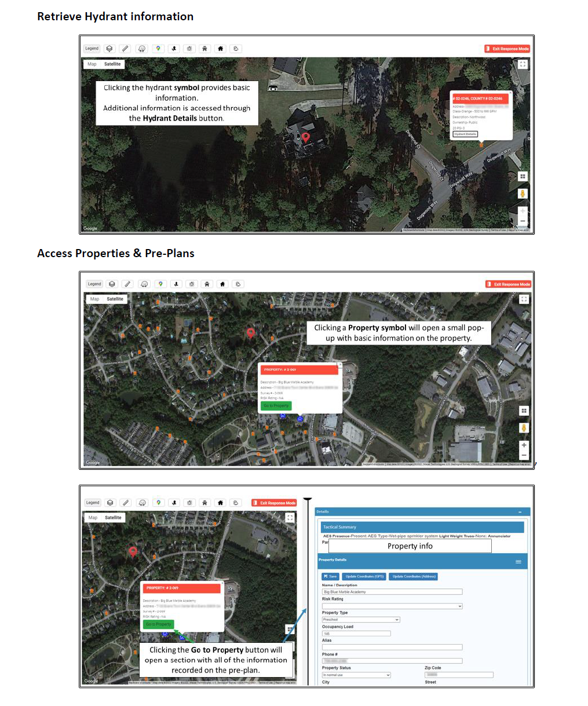
Task: Click red marker on map beside Details panel
Action: (x=133, y=552)
